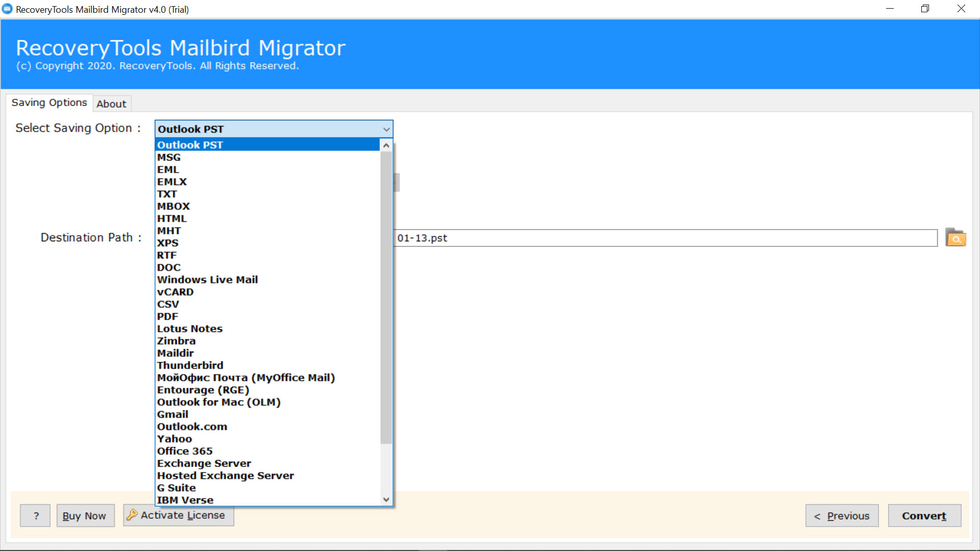Choose Outlook PST from the list

pos(267,145)
